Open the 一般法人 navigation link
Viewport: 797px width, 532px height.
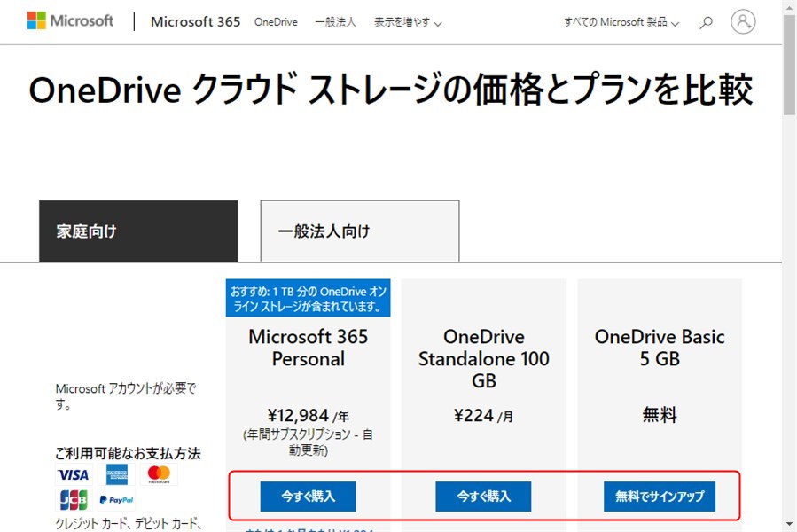tap(335, 22)
